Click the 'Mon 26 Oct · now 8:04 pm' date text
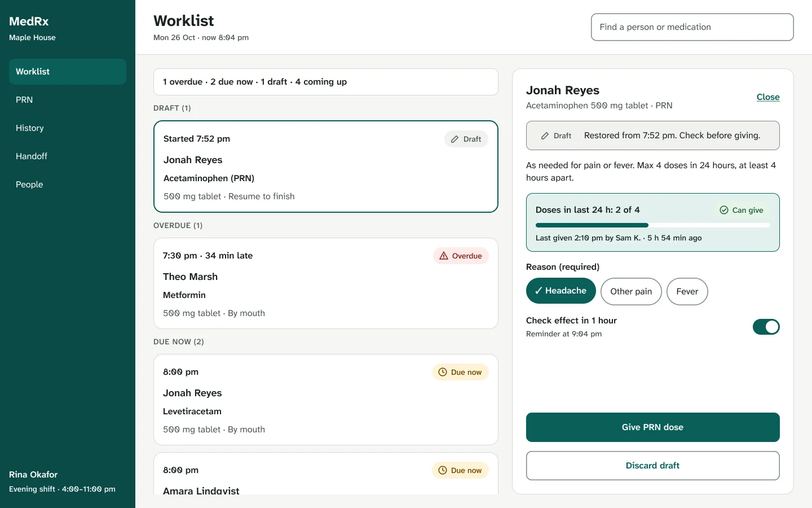 [x=201, y=38]
